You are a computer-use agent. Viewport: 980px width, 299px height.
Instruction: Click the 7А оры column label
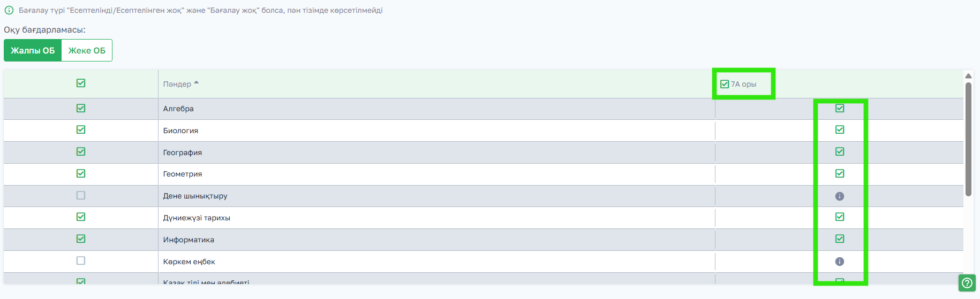(743, 84)
